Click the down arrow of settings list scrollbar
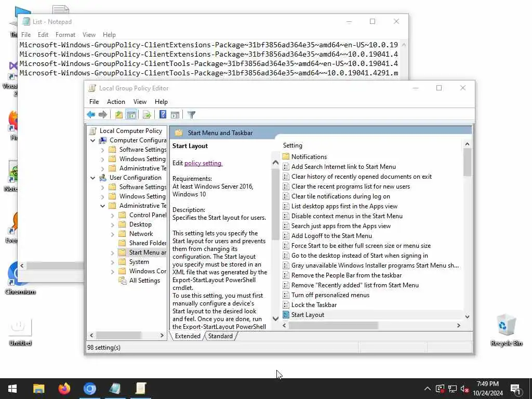This screenshot has width=532, height=399. pyautogui.click(x=467, y=316)
